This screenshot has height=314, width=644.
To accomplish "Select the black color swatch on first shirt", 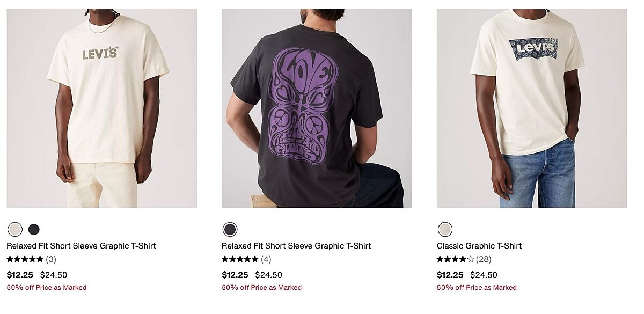I will click(x=34, y=230).
